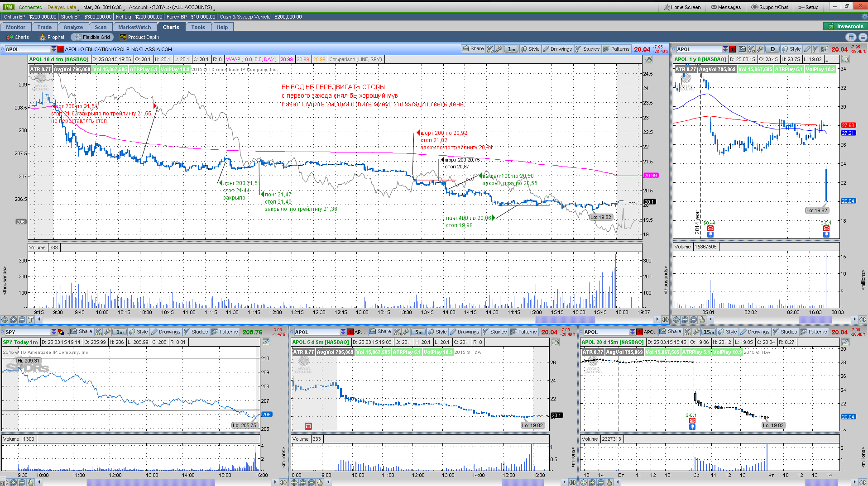The width and height of the screenshot is (868, 486).
Task: Zoom in on main chart
Action: click(x=13, y=319)
